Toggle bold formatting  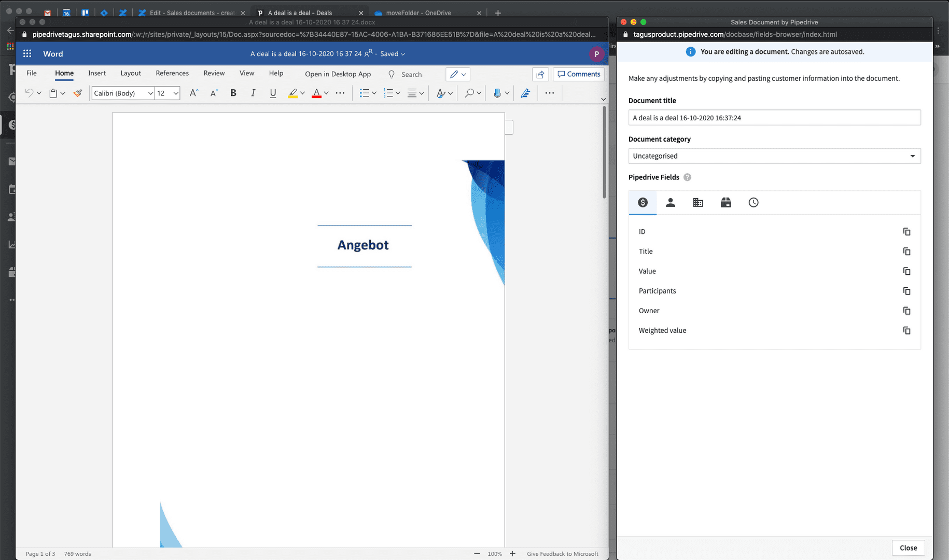[x=233, y=93]
